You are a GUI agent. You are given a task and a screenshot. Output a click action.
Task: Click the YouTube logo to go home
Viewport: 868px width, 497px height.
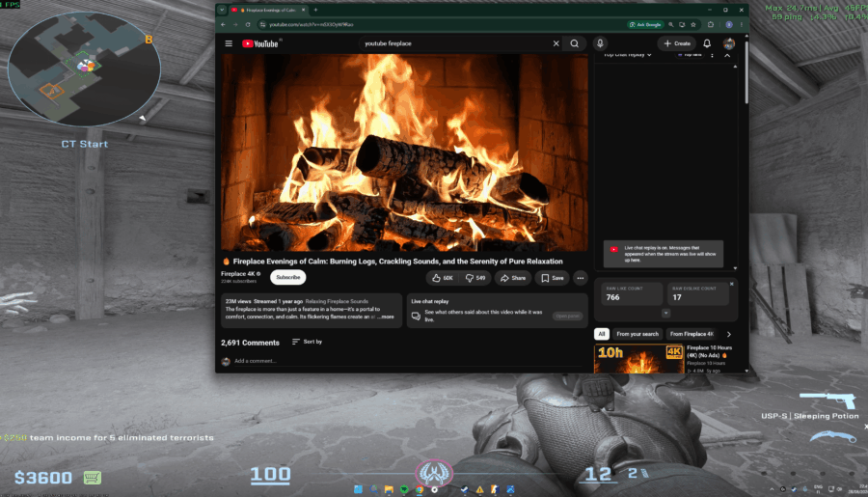coord(260,43)
